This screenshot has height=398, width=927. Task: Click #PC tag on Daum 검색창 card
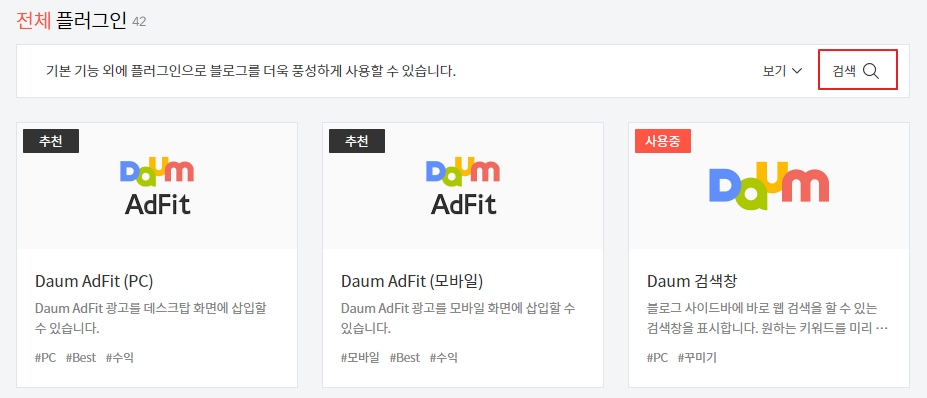(x=657, y=358)
